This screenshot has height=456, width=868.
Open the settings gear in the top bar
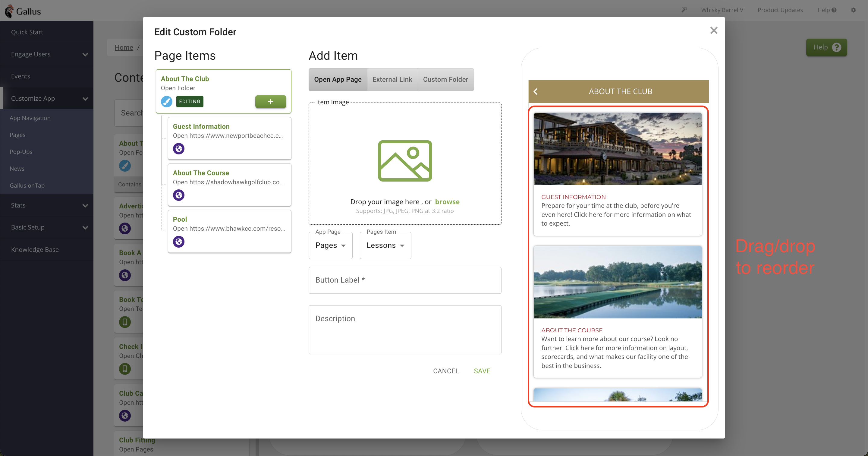(x=854, y=10)
